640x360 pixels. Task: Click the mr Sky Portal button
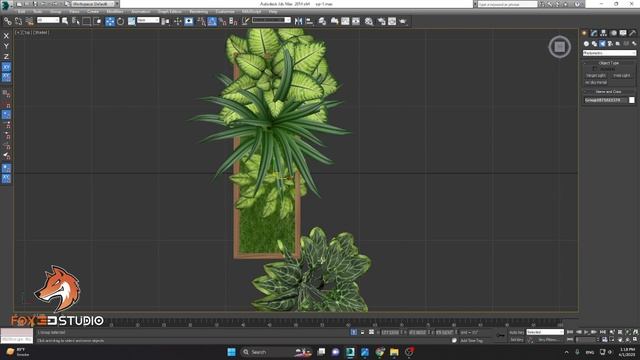[596, 82]
